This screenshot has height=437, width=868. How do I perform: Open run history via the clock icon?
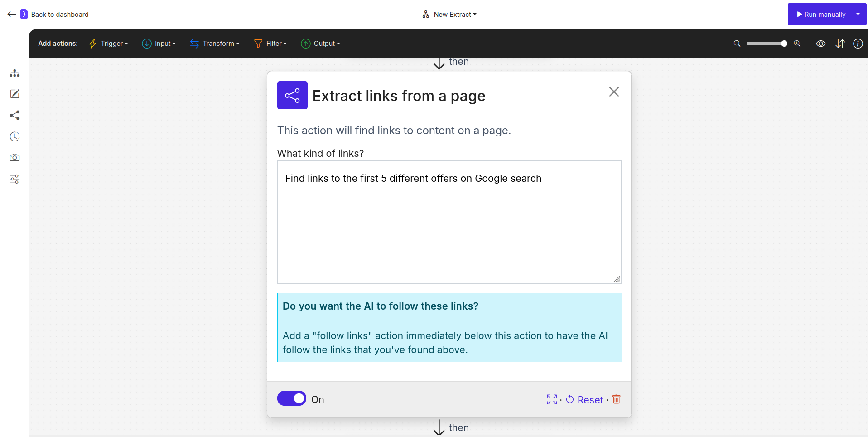[14, 136]
